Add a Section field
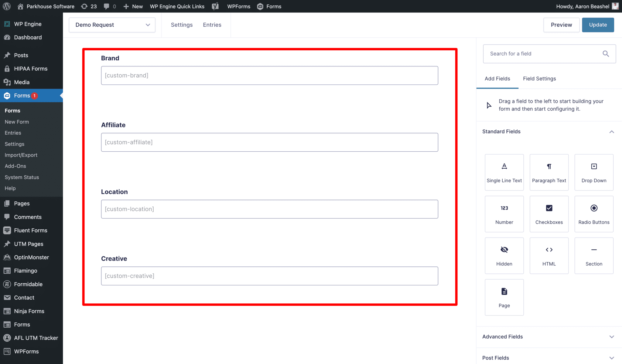Viewport: 622px width, 364px height. pyautogui.click(x=594, y=256)
